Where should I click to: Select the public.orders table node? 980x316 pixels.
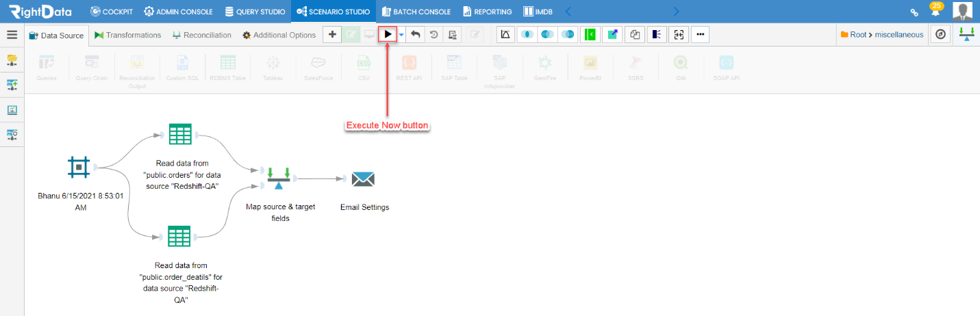point(180,133)
